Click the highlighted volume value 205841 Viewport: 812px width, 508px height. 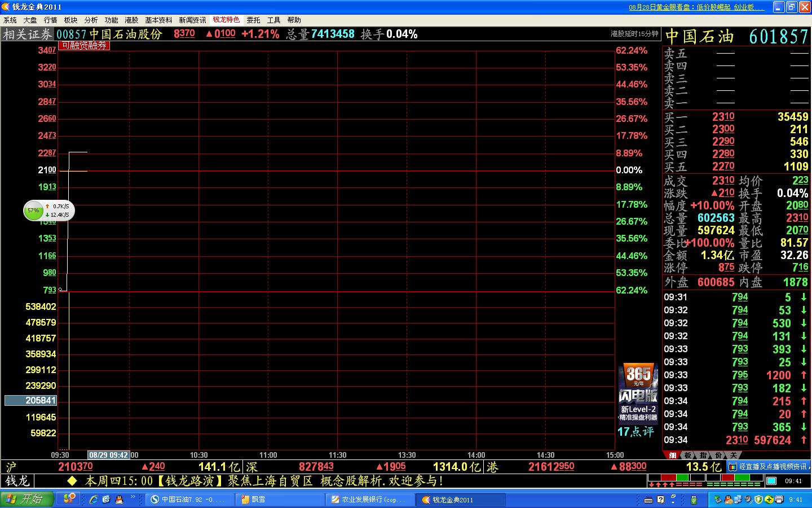30,400
